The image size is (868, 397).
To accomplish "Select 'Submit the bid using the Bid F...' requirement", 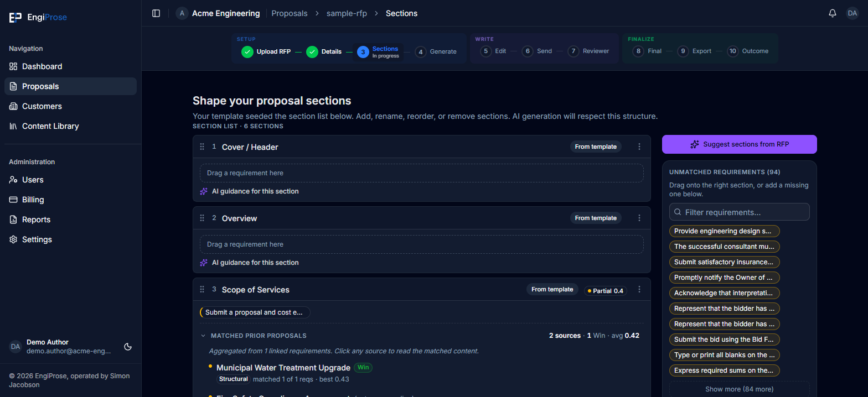I will (725, 339).
